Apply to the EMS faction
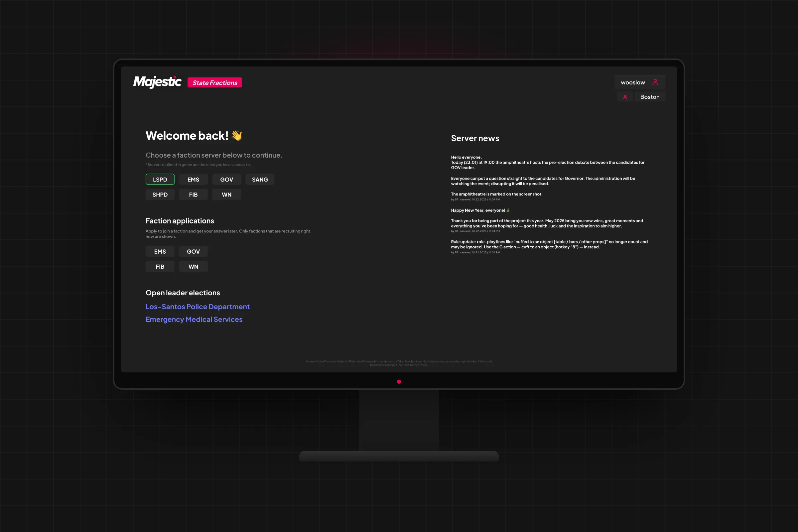This screenshot has width=798, height=532. [x=160, y=251]
